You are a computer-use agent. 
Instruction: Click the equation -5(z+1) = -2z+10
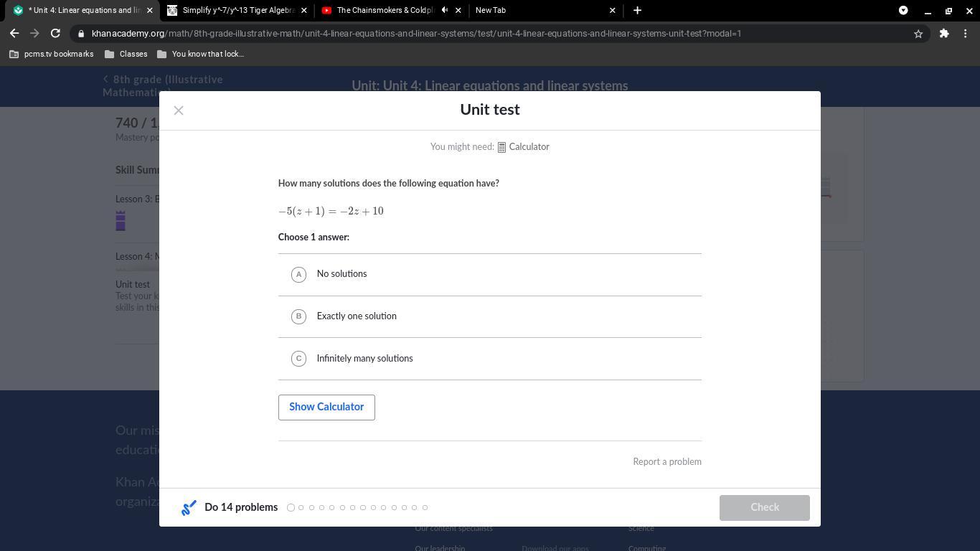(x=331, y=211)
